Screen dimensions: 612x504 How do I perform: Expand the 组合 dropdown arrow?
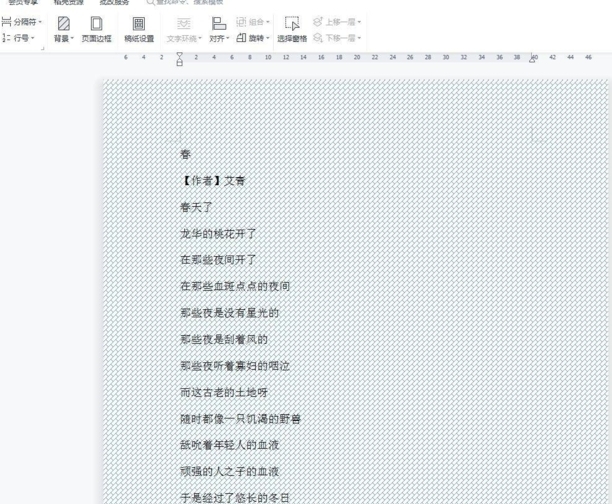coord(268,22)
